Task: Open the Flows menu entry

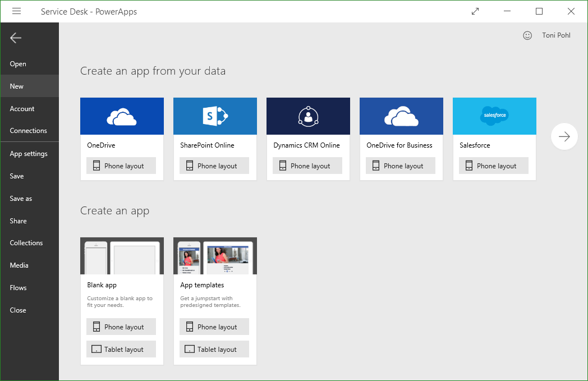Action: pos(19,288)
